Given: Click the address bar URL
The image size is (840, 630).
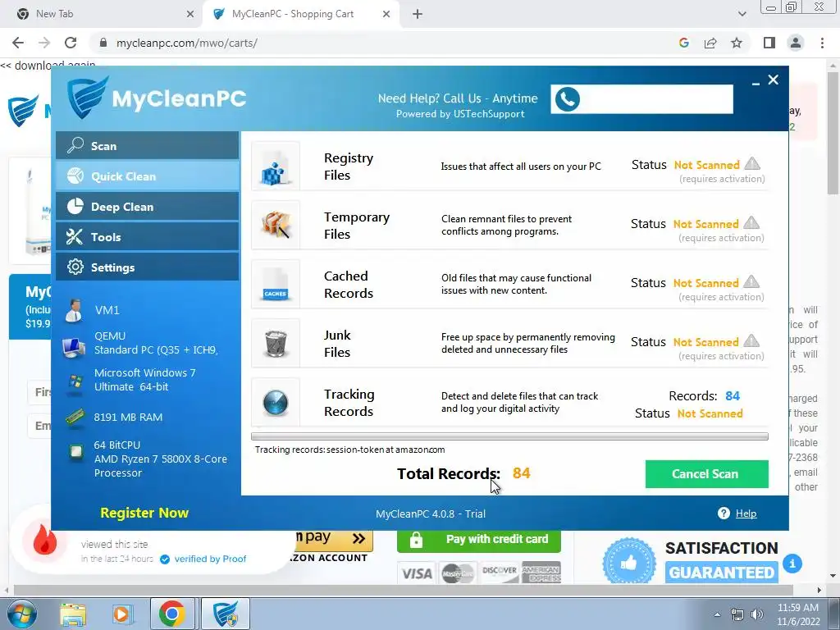Looking at the screenshot, I should click(187, 43).
